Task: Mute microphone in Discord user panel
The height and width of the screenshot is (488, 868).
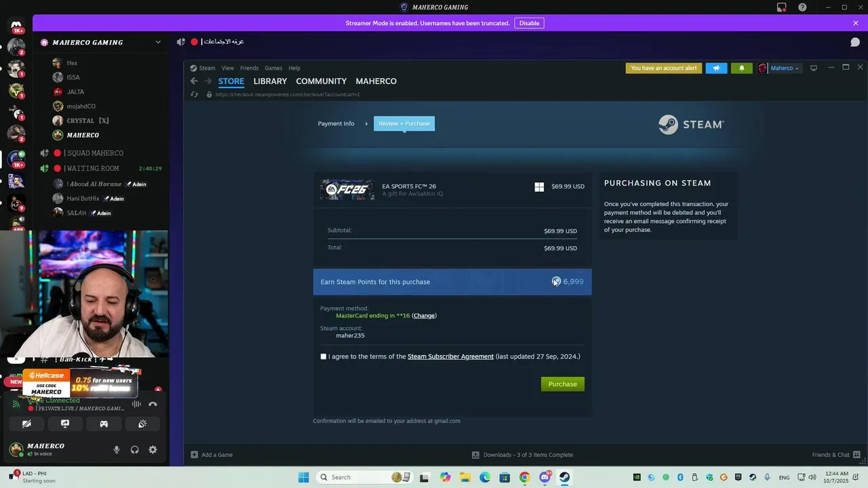Action: tap(117, 449)
